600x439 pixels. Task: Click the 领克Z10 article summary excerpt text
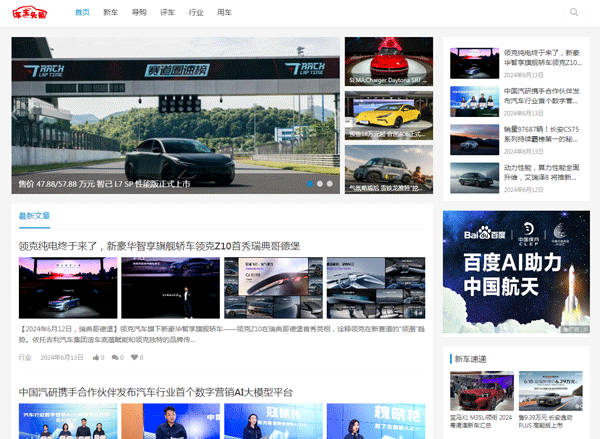click(x=222, y=334)
